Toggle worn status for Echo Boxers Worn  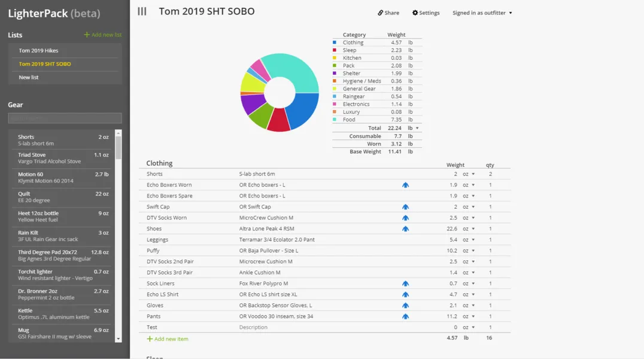coord(405,185)
